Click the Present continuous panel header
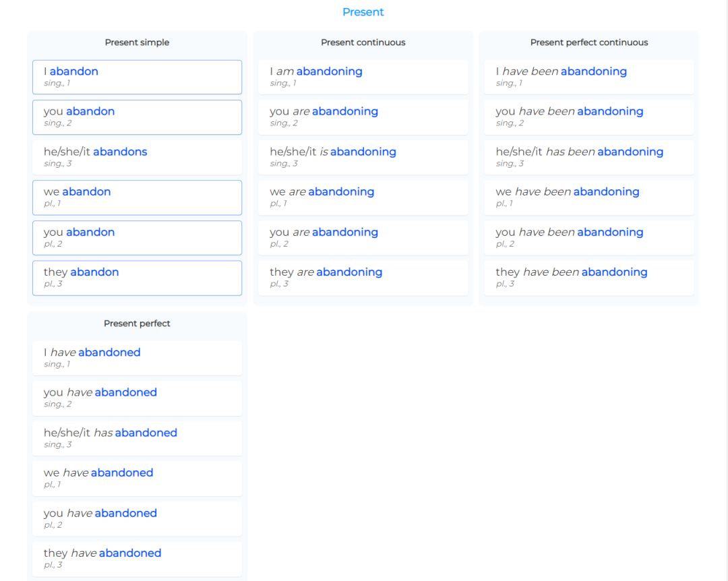The height and width of the screenshot is (581, 728). pyautogui.click(x=363, y=42)
